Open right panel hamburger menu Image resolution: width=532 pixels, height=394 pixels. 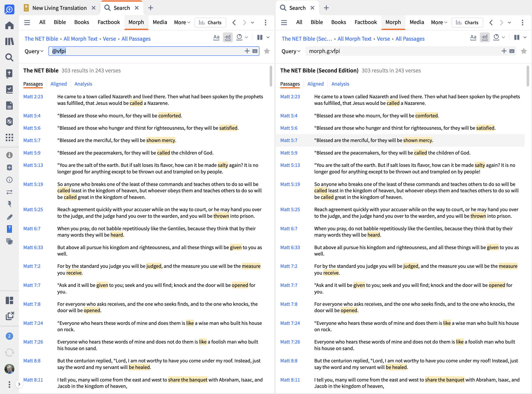pyautogui.click(x=284, y=22)
